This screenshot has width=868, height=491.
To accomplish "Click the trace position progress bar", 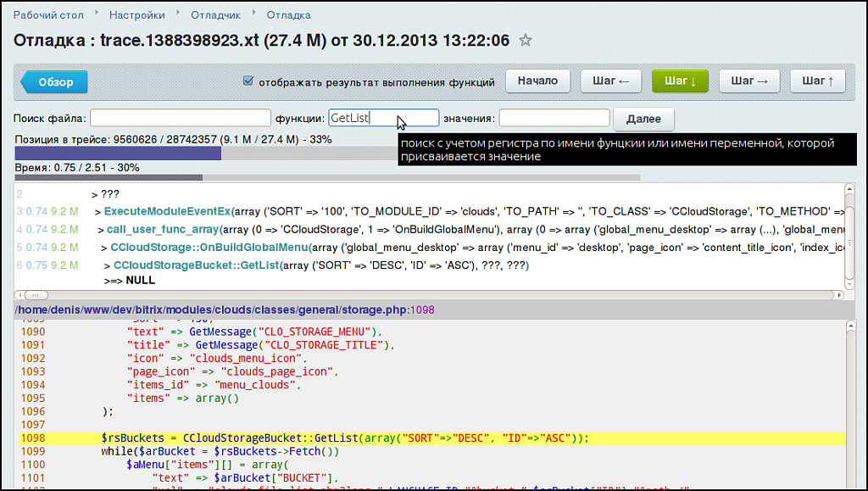I will pos(203,153).
